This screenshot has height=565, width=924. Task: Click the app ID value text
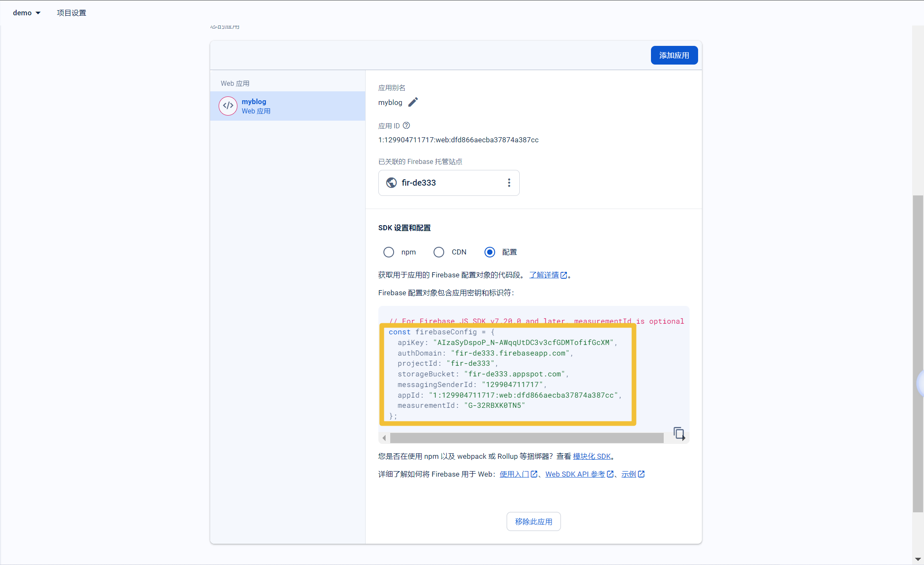(458, 140)
